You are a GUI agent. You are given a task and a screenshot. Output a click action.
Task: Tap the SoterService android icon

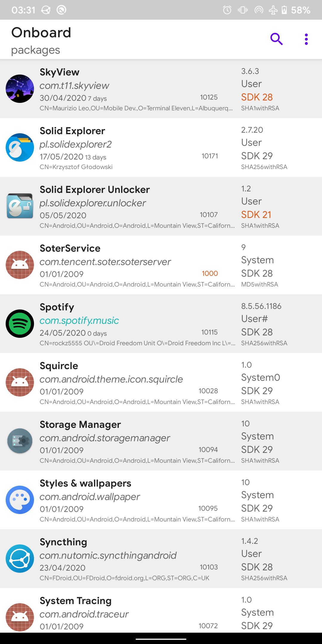point(20,265)
